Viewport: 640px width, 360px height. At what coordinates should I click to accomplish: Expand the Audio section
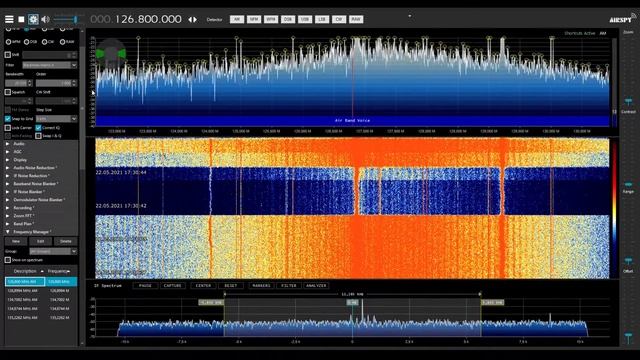coord(19,144)
